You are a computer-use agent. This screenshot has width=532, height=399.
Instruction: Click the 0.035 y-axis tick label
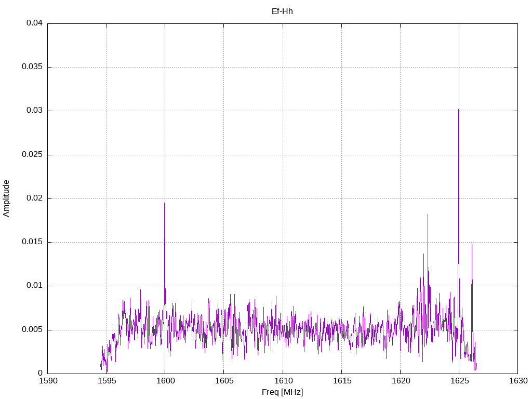tap(33, 67)
